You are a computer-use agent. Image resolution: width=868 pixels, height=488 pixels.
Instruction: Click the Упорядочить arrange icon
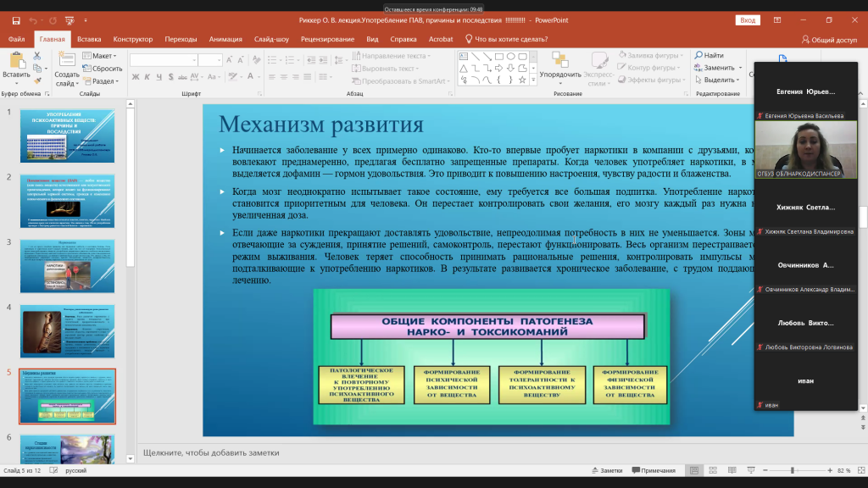560,60
